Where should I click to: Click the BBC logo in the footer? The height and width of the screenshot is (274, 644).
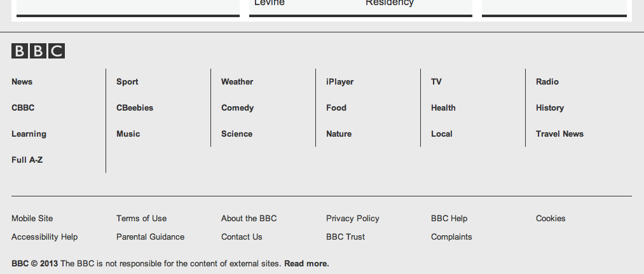tap(38, 51)
